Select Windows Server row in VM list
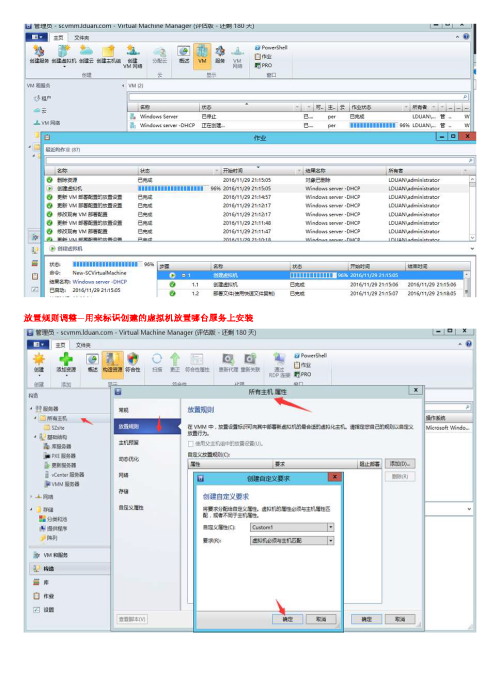 pyautogui.click(x=299, y=117)
